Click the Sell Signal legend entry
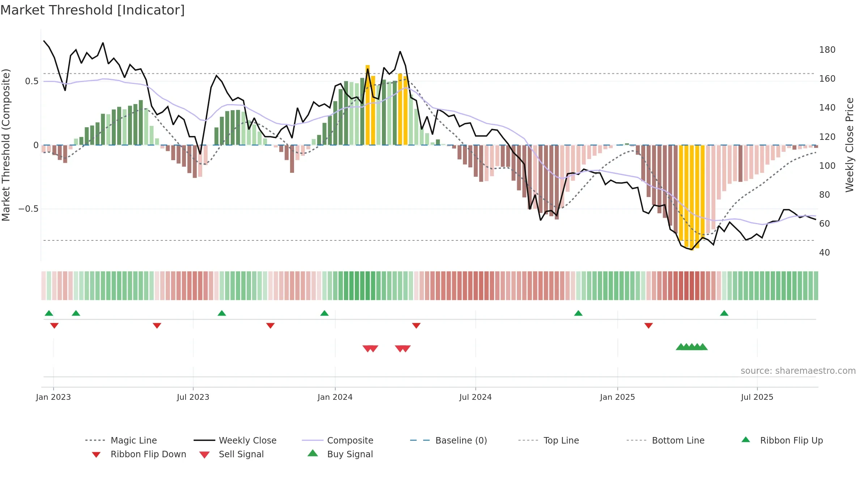Image resolution: width=868 pixels, height=488 pixels. [231, 454]
